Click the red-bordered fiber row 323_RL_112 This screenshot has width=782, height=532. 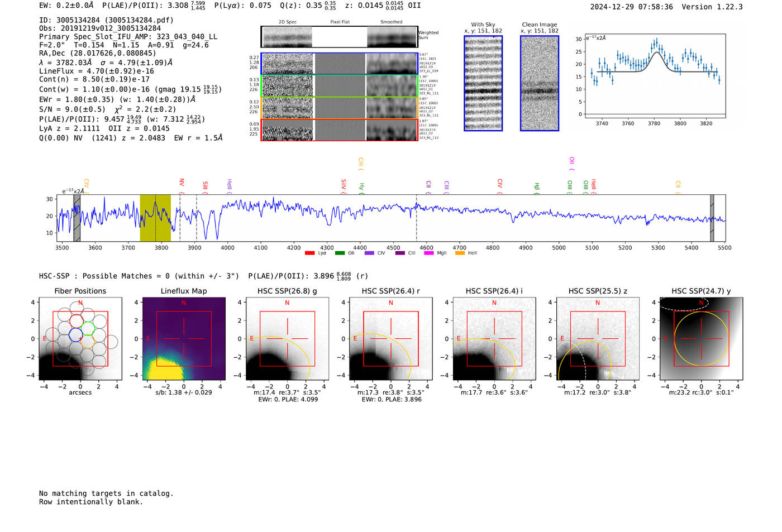tap(340, 130)
